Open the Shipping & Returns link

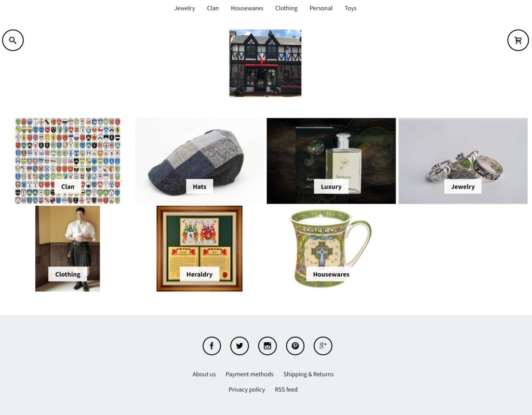[x=309, y=374]
